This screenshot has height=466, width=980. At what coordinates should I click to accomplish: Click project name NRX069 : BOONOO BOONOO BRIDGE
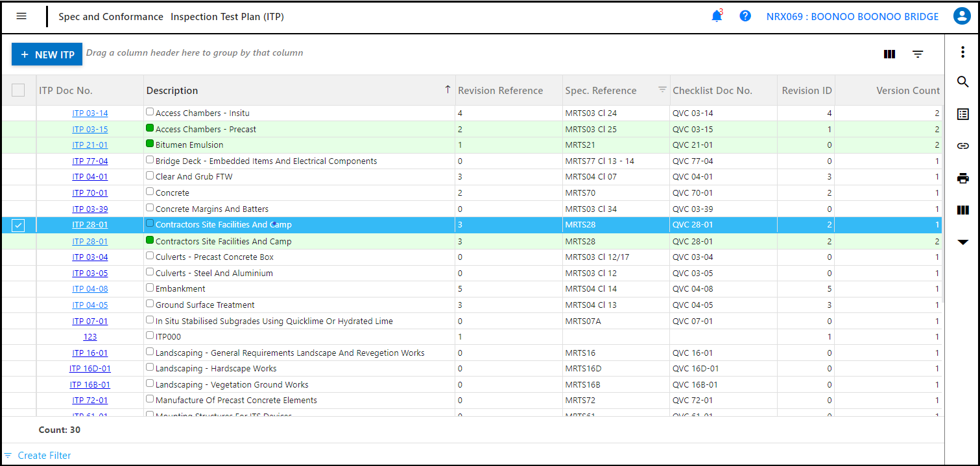852,17
